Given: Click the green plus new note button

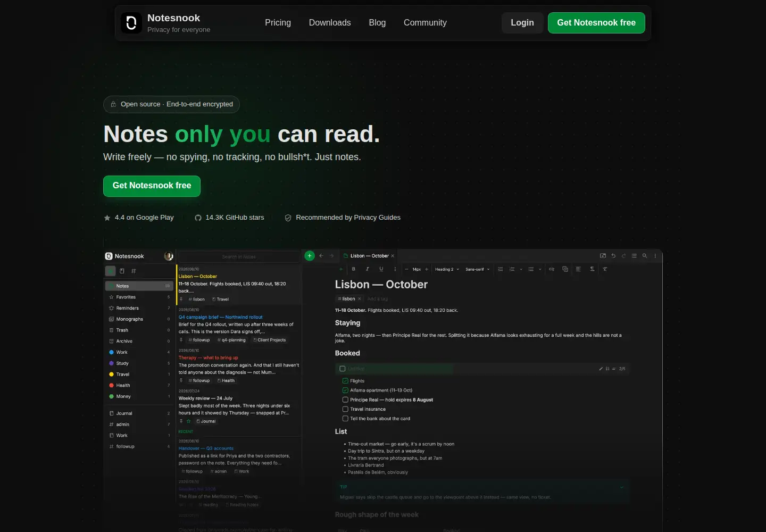Looking at the screenshot, I should [x=310, y=256].
